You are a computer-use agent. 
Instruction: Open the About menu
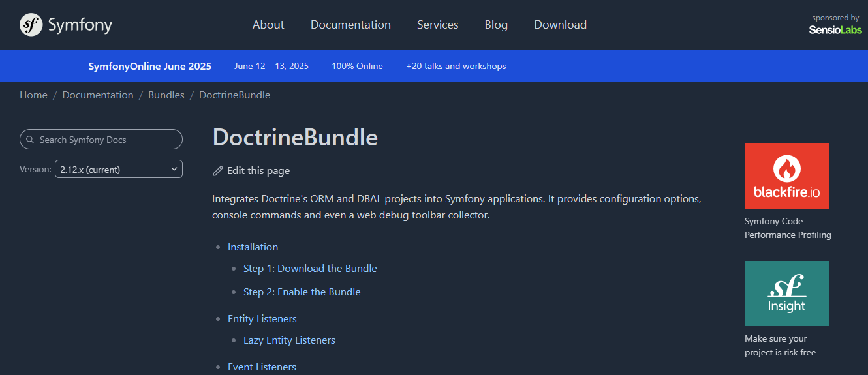(x=268, y=25)
